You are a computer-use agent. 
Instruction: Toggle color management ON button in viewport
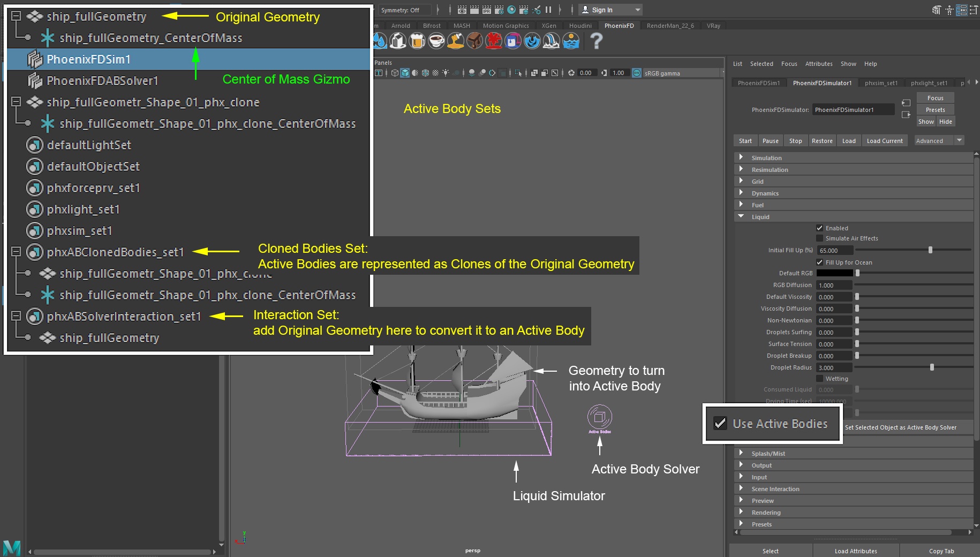(x=637, y=73)
